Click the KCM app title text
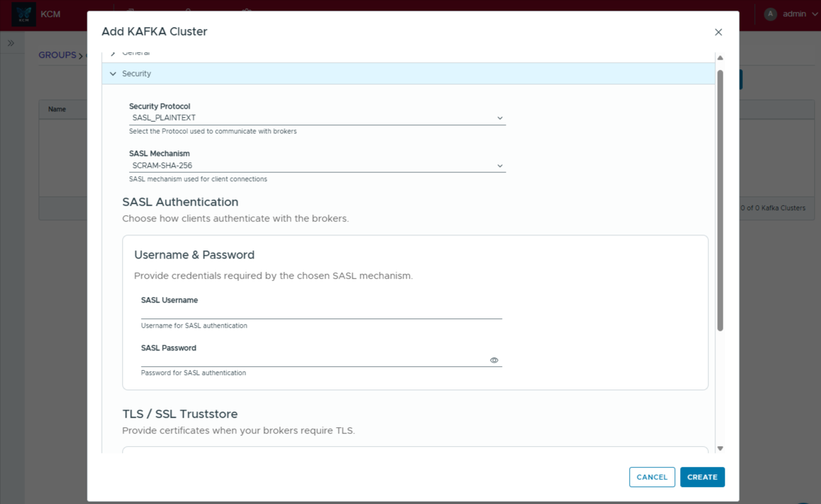This screenshot has height=504, width=821. coord(50,14)
